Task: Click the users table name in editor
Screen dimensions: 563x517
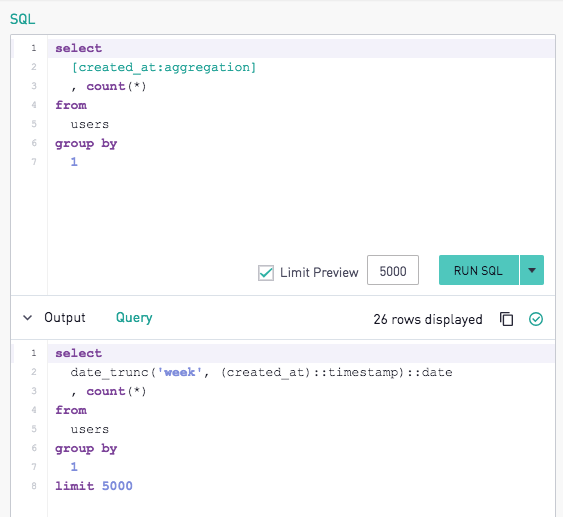Action: [90, 125]
